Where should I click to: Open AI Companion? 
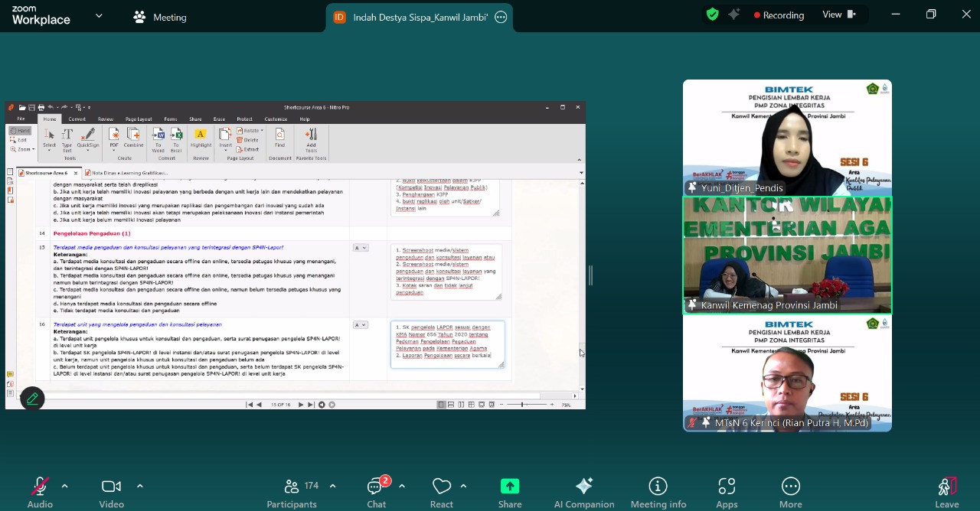[x=584, y=492]
